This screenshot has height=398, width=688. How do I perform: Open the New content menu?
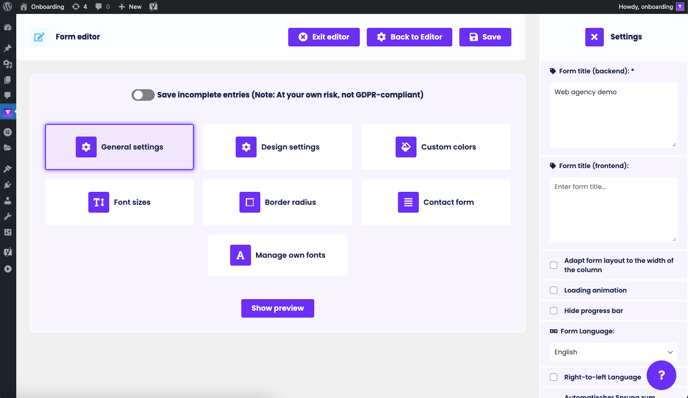(x=130, y=7)
